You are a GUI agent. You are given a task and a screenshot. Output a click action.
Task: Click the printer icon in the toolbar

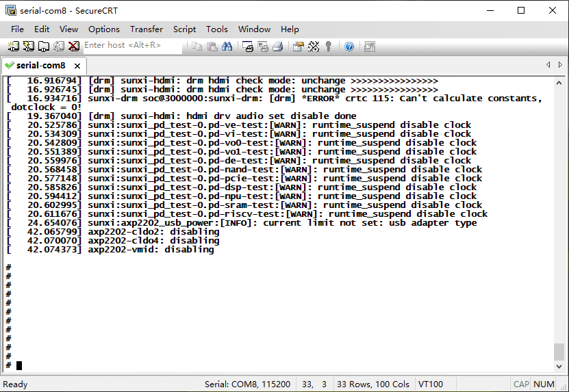[x=278, y=47]
